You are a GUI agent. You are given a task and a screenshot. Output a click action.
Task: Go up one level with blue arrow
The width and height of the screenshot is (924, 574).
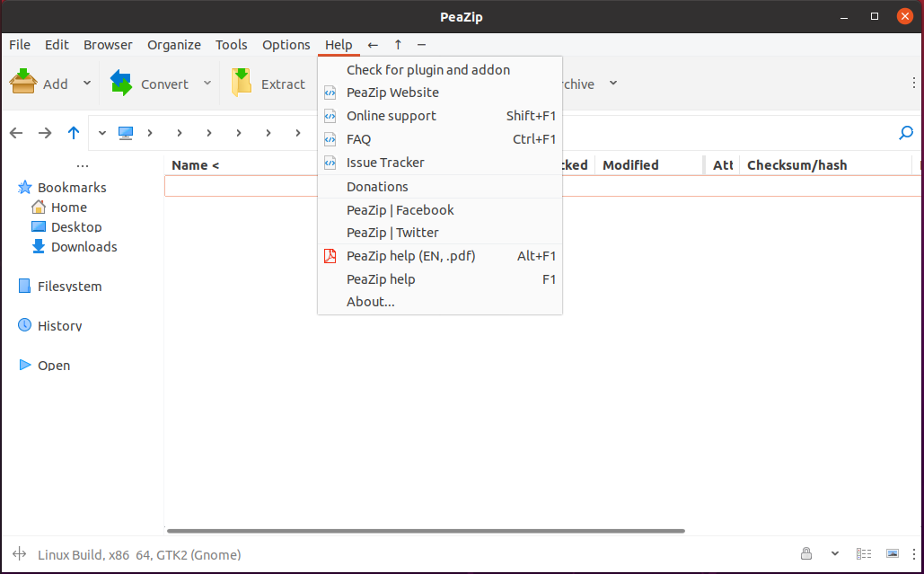pos(73,133)
